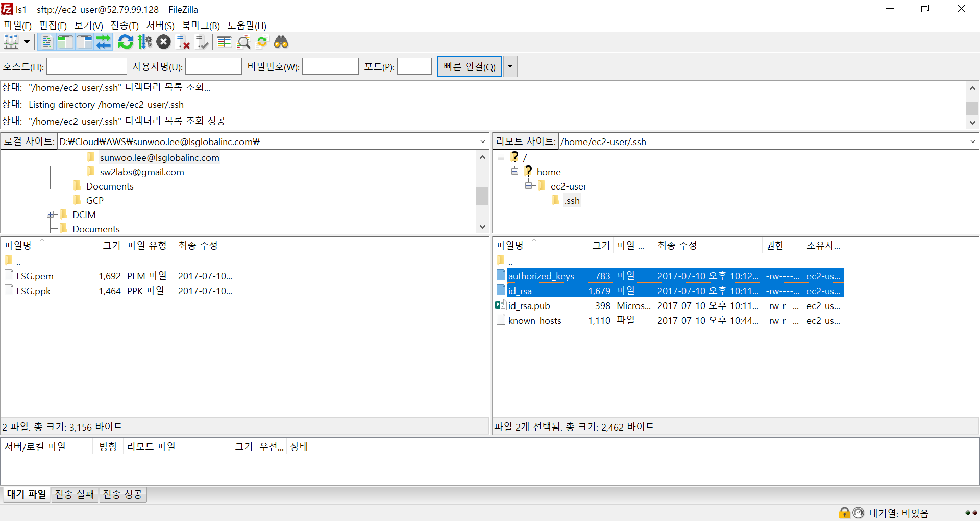Screen dimensions: 980x521
Task: Open directory listing filters dialog
Action: (225, 42)
